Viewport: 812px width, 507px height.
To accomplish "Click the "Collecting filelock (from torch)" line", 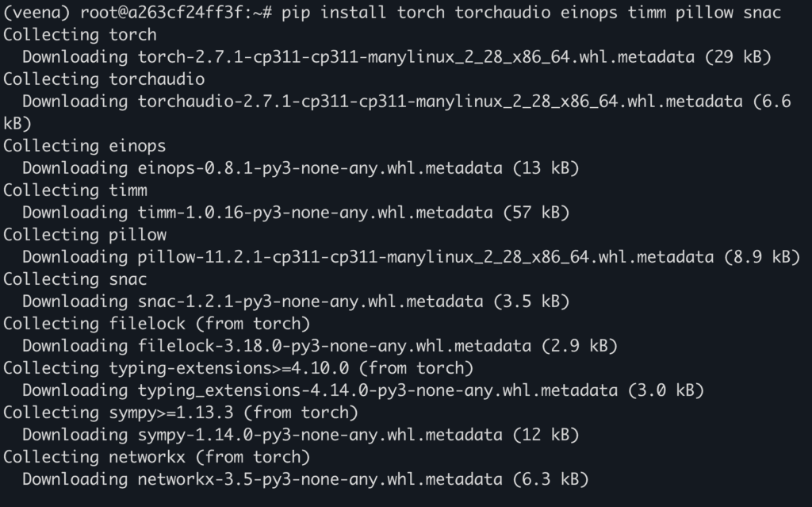I will [x=156, y=324].
